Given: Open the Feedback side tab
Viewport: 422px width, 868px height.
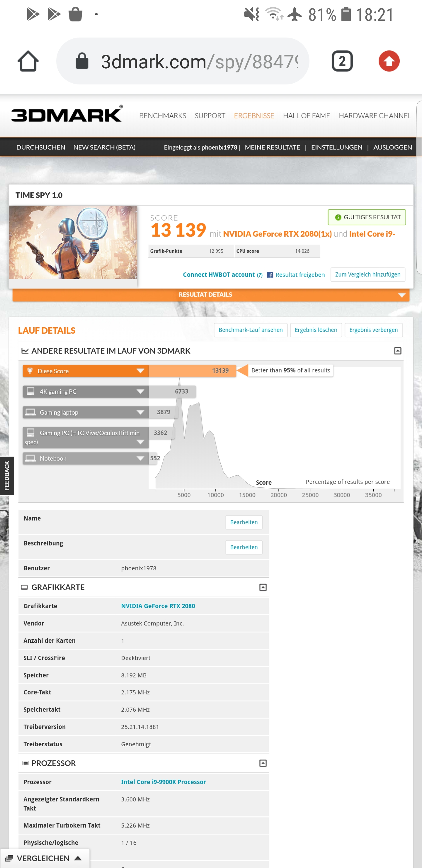Looking at the screenshot, I should pyautogui.click(x=7, y=475).
